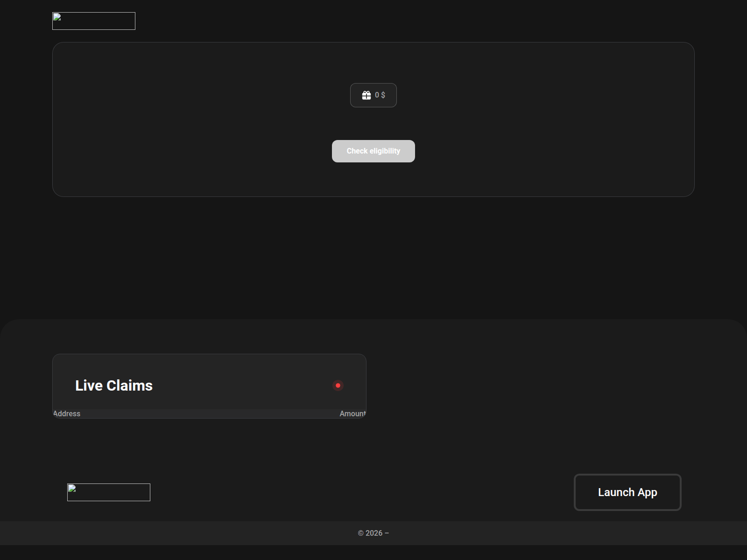
Task: Click the © 2026 copyright text
Action: point(373,533)
